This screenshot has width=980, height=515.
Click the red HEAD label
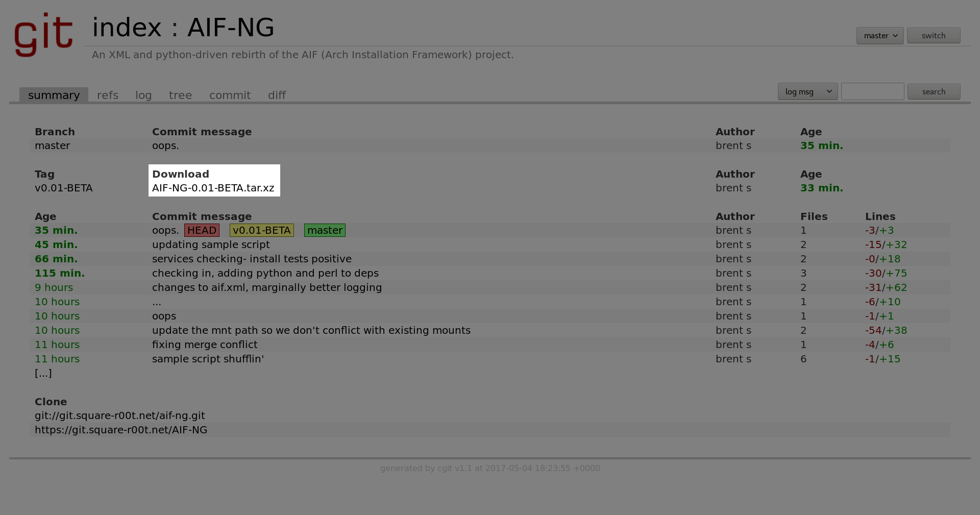click(202, 231)
